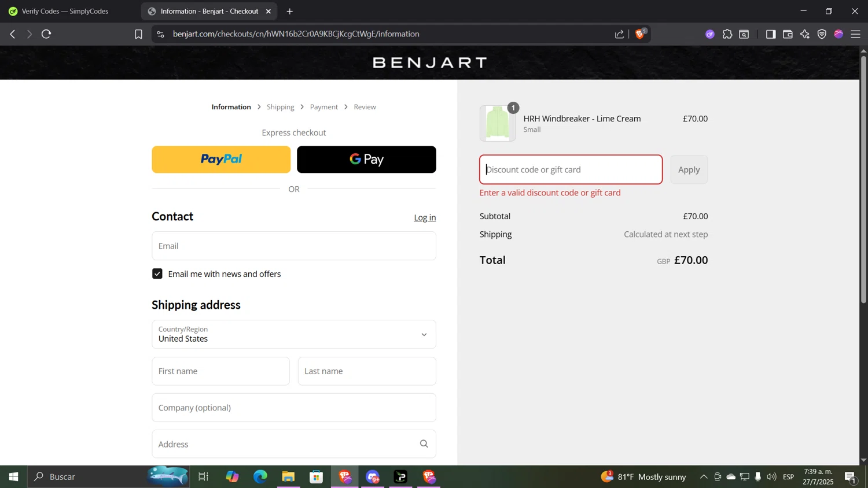Uncheck Email me with news and offers
Image resolution: width=868 pixels, height=488 pixels.
(157, 273)
